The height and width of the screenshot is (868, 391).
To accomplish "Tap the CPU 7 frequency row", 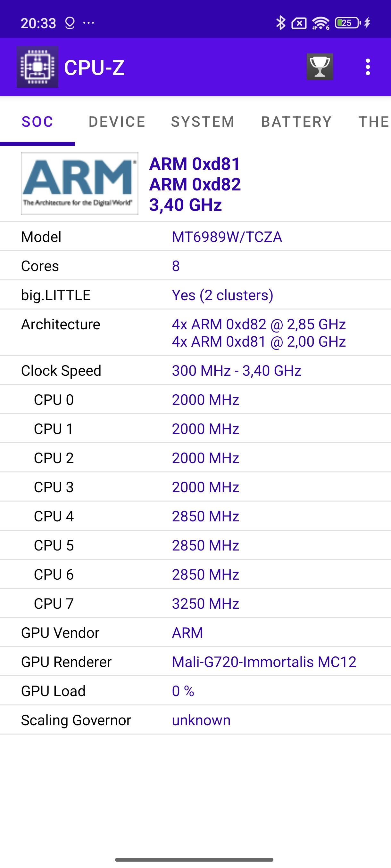I will tap(195, 604).
